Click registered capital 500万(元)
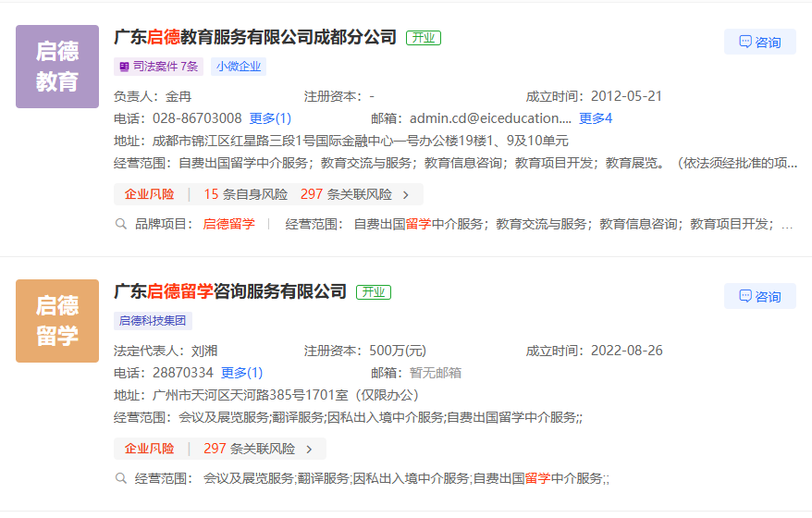 coord(398,351)
